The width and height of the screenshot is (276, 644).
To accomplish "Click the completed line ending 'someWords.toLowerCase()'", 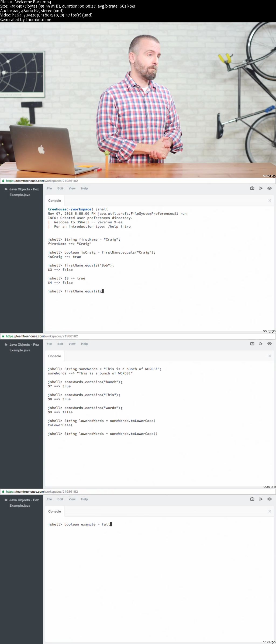I will point(103,434).
